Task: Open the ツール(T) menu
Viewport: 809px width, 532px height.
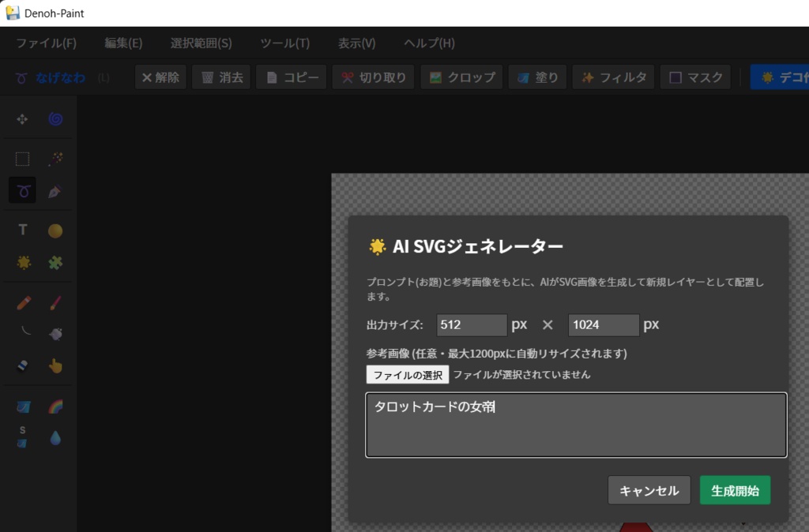Action: click(284, 43)
